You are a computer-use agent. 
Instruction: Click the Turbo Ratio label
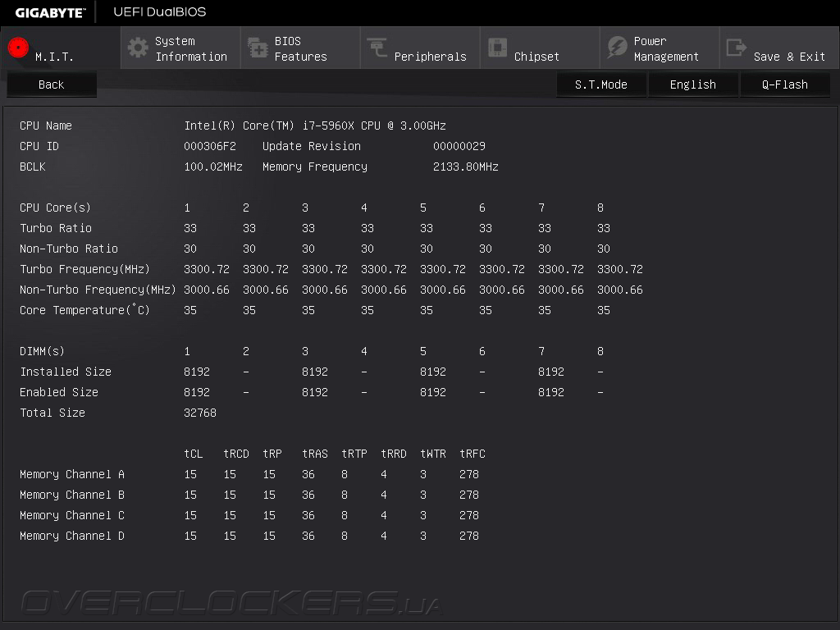[56, 228]
